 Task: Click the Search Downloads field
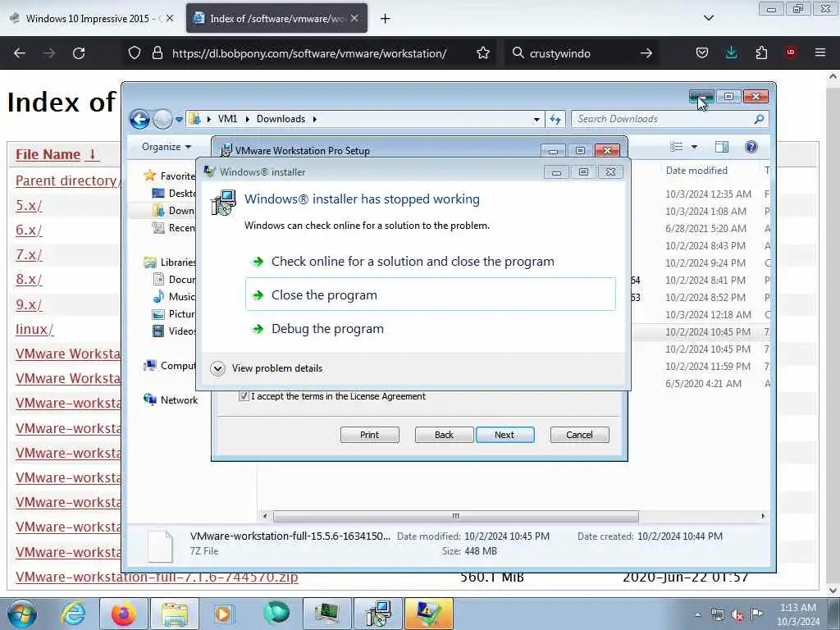click(x=670, y=120)
